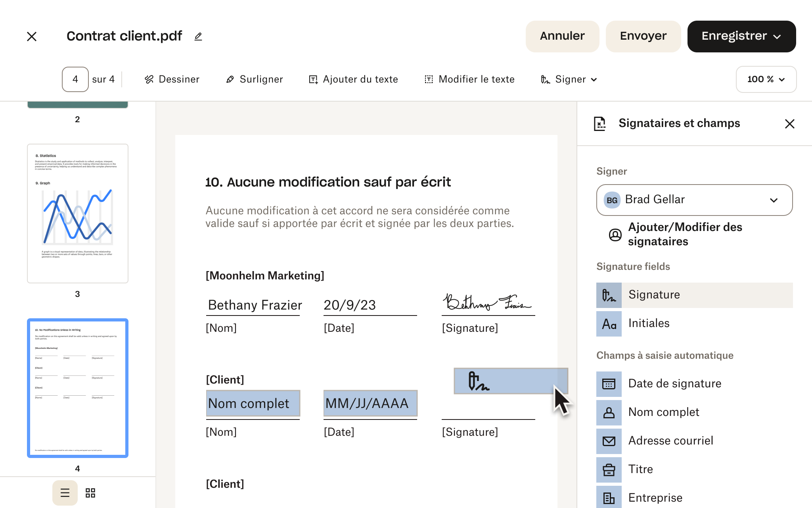This screenshot has width=812, height=508.
Task: Click the 20/9/23 date text
Action: (350, 305)
